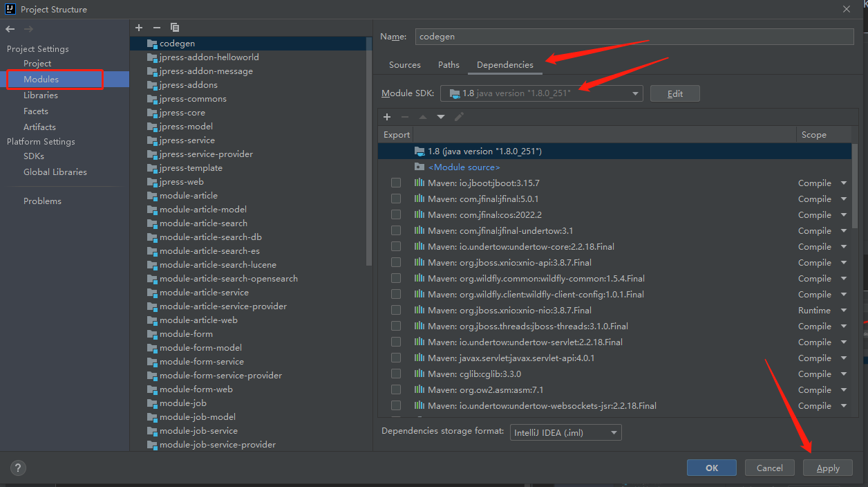The image size is (868, 487).
Task: Check export box for com.jfinal:jfinal:5.0.1
Action: tap(396, 199)
